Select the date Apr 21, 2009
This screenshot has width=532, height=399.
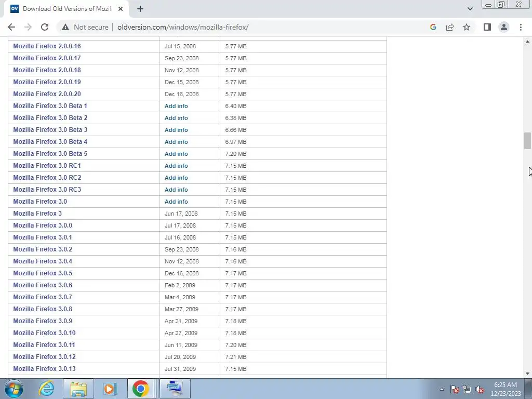click(181, 321)
